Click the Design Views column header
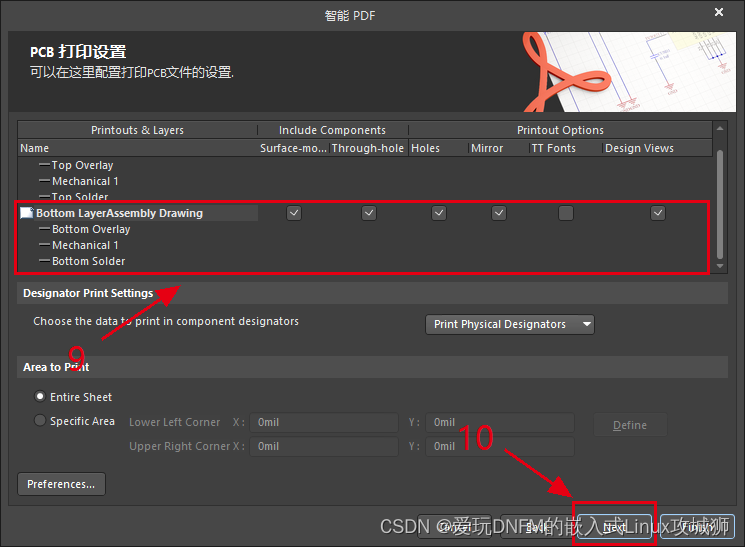The width and height of the screenshot is (745, 547). [x=658, y=148]
